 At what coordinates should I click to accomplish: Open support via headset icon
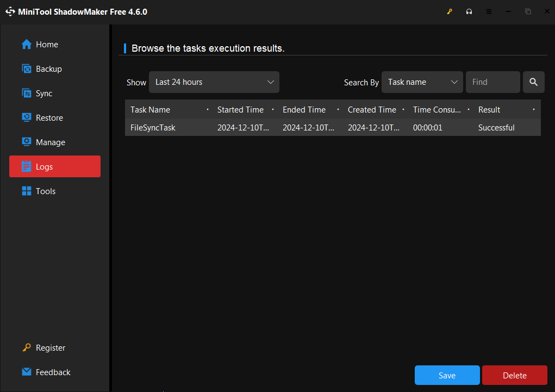coord(469,11)
